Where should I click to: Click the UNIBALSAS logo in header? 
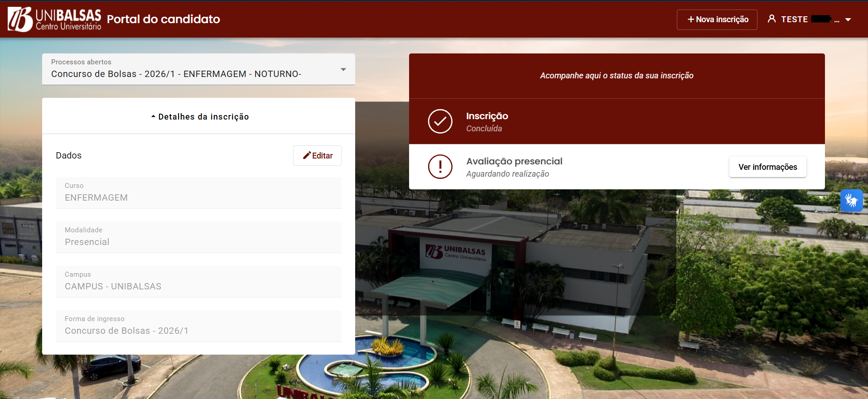tap(54, 19)
